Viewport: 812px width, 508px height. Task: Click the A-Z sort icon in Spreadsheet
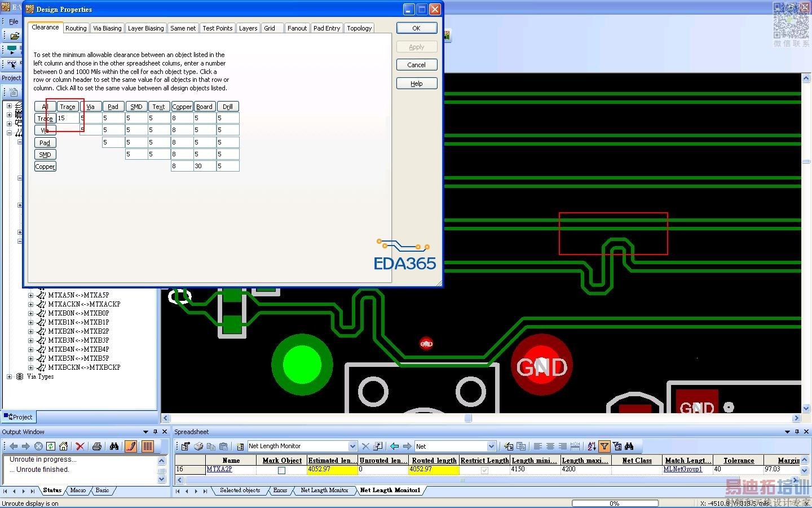(x=592, y=446)
